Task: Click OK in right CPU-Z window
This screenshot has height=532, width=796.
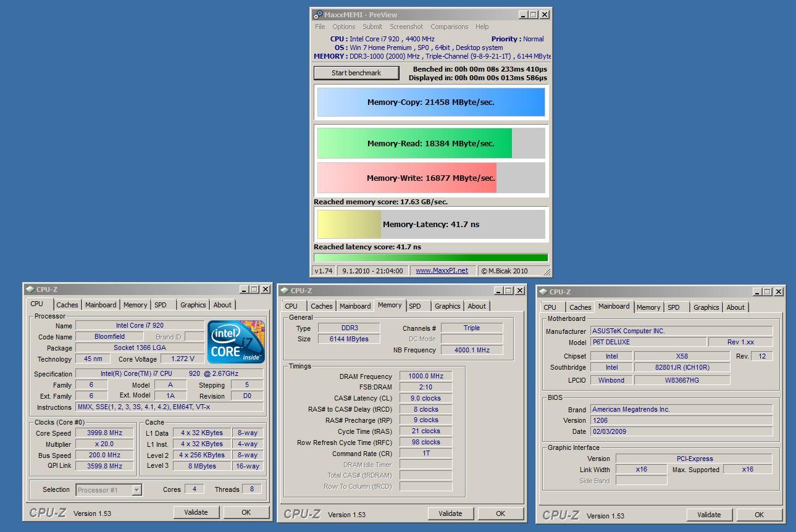Action: [760, 515]
